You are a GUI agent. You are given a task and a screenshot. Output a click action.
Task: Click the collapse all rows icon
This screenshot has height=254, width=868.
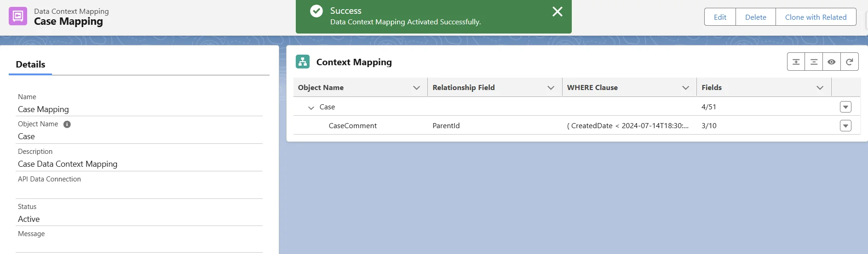click(x=814, y=62)
